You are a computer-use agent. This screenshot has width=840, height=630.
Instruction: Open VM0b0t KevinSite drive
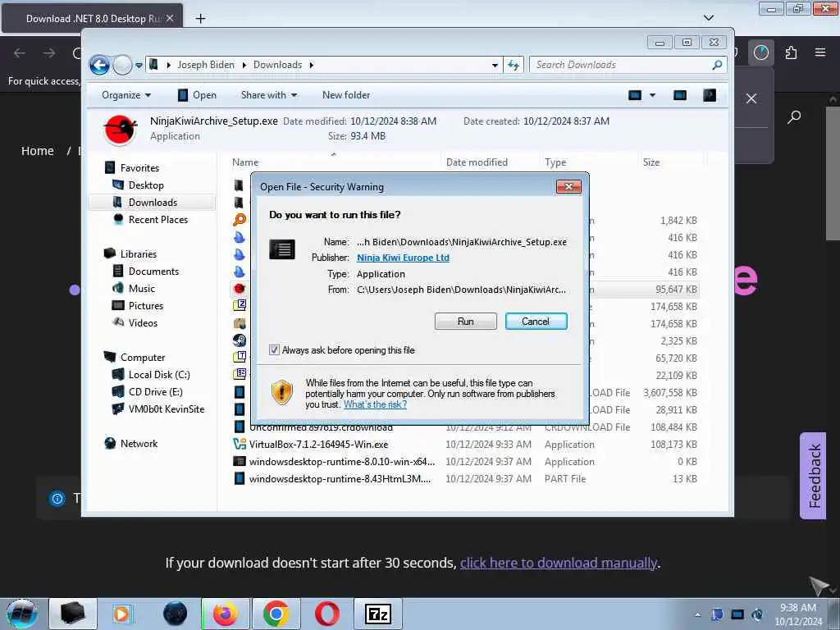click(x=166, y=409)
